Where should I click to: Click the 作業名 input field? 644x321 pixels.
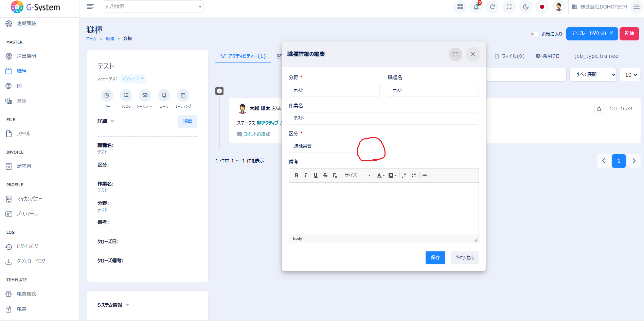coord(383,118)
